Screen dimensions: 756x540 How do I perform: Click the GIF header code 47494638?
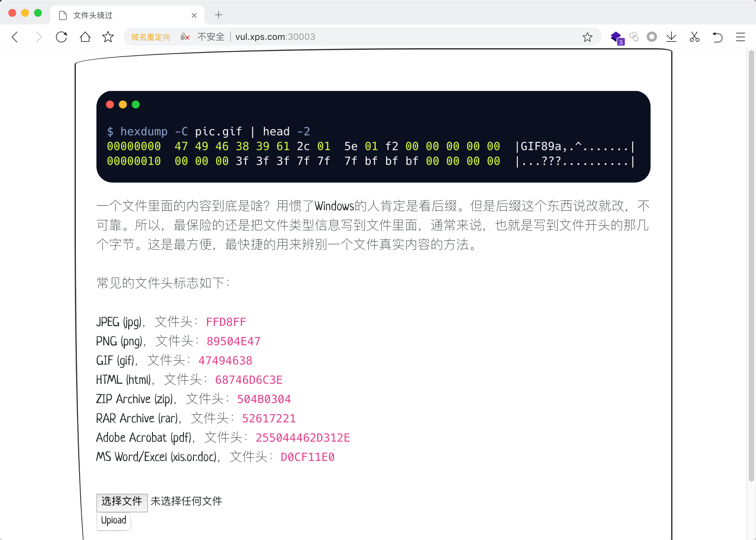pyautogui.click(x=225, y=360)
